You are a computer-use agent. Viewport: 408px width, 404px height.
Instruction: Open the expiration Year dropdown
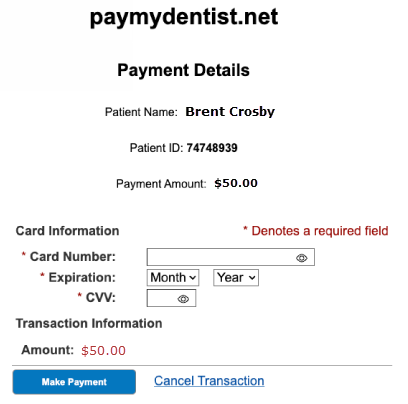click(236, 278)
